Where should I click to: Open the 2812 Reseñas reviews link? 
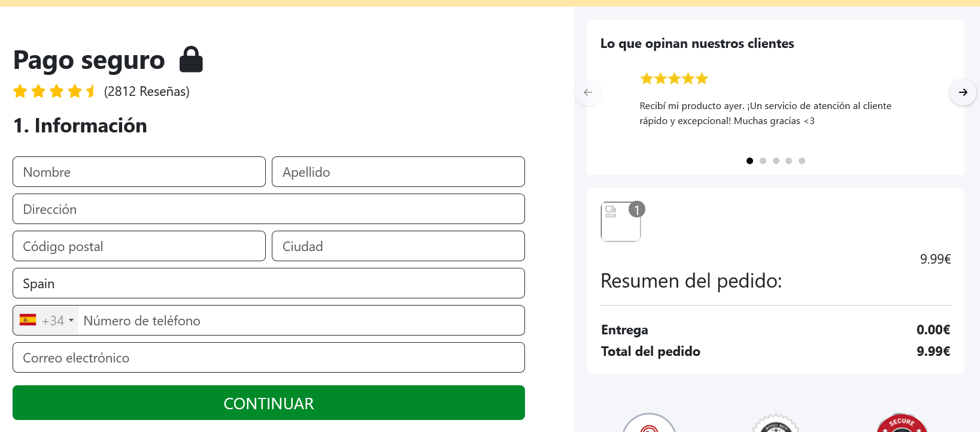[147, 91]
